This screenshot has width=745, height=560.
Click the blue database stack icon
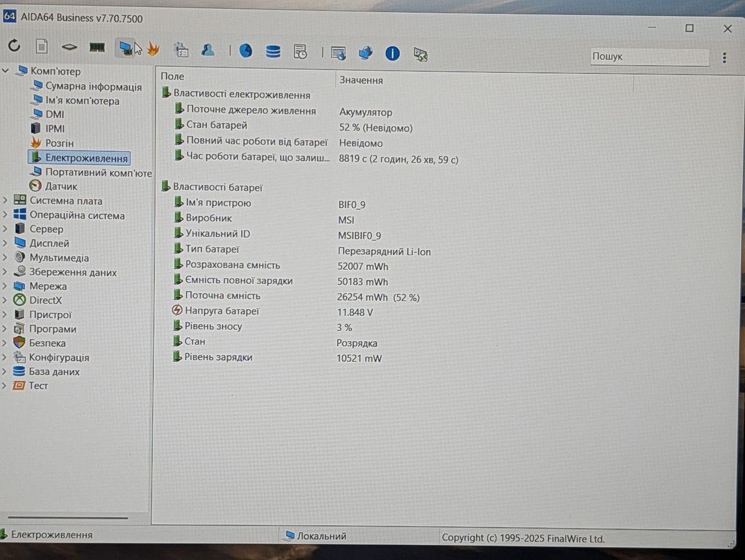click(273, 52)
